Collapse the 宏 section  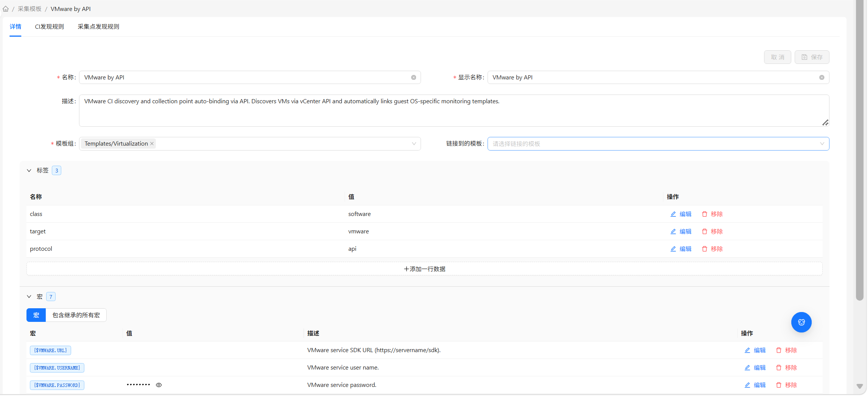29,297
